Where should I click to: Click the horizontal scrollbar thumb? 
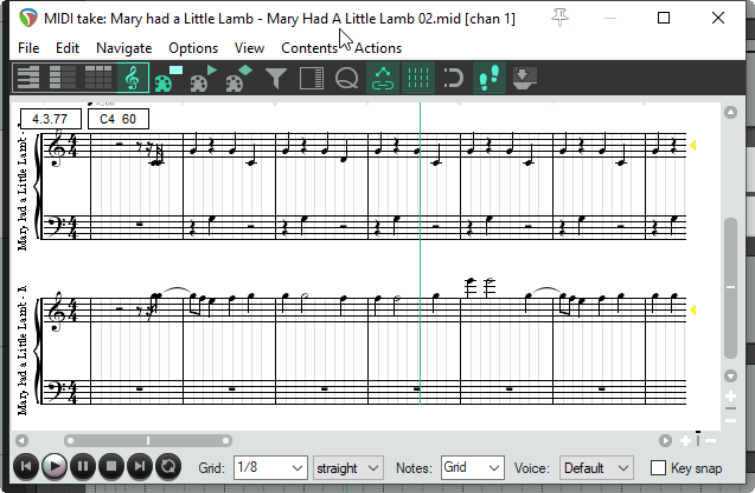(148, 441)
